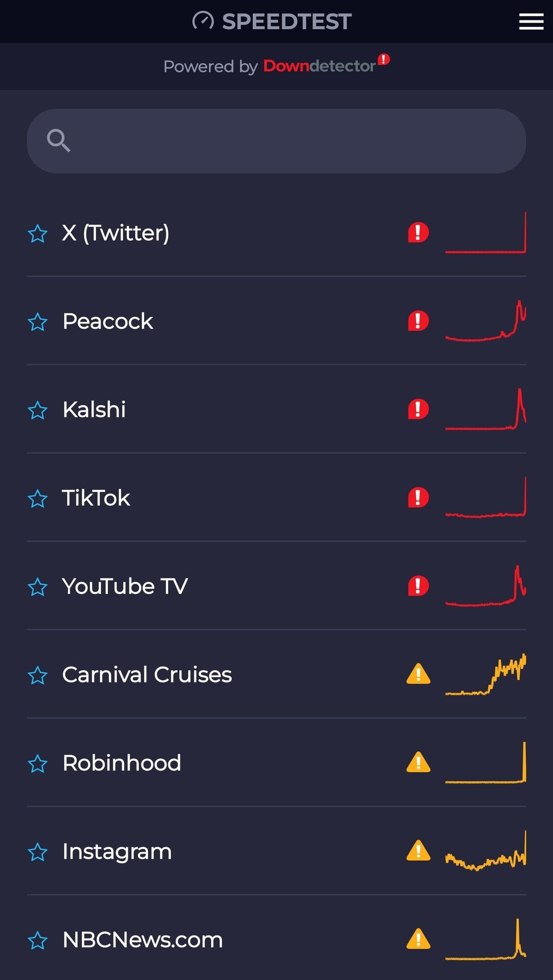View the NBCNews.com outage chart thumbnail
This screenshot has height=980, width=553.
pyautogui.click(x=486, y=939)
